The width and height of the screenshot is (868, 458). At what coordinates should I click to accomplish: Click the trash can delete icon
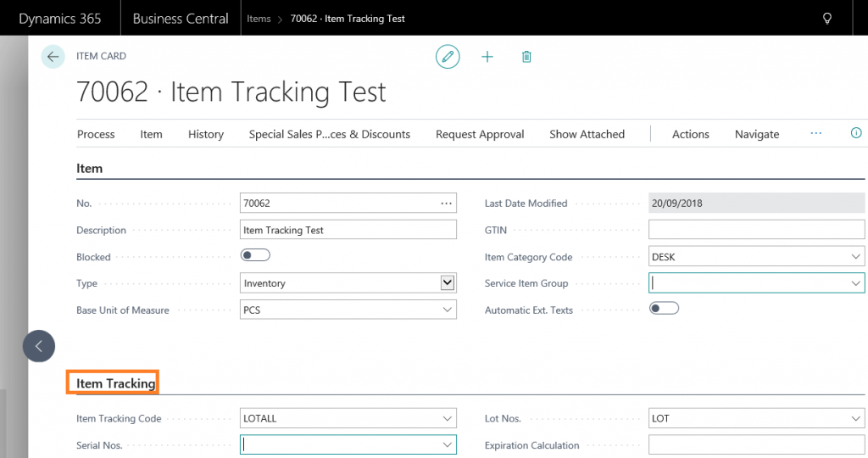526,57
